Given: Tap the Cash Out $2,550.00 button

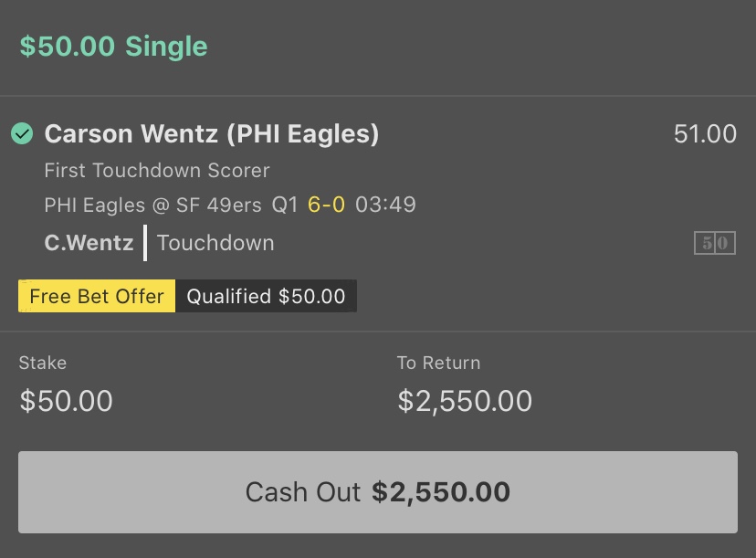Looking at the screenshot, I should (x=378, y=492).
